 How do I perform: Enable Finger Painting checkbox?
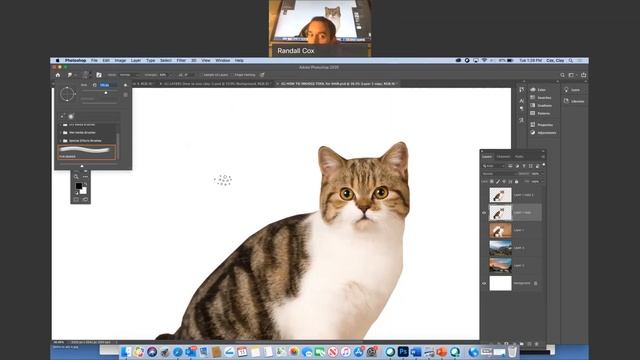click(233, 75)
